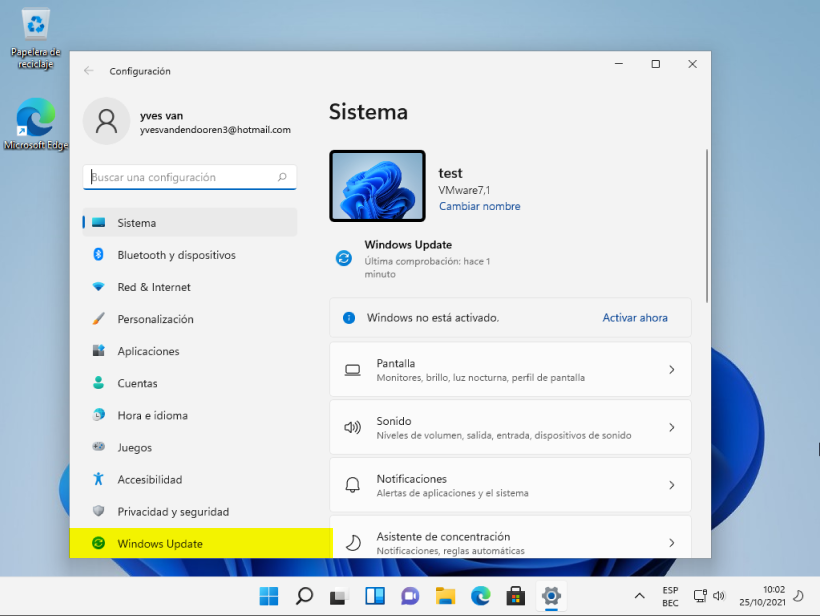820x616 pixels.
Task: Click the Asistente de concentración moon icon
Action: (x=353, y=543)
